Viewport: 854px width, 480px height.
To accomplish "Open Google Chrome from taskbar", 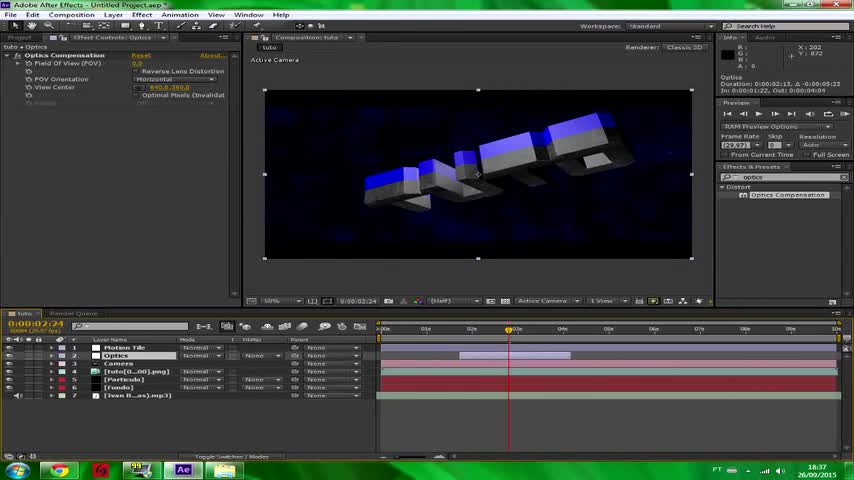I will 59,470.
